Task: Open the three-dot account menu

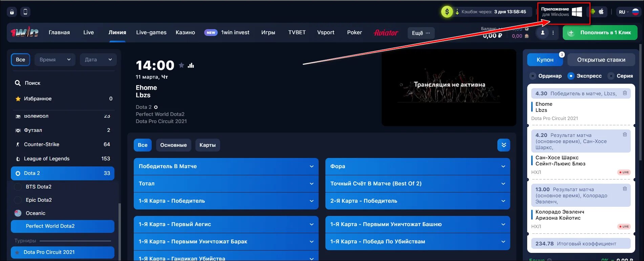Action: point(553,33)
